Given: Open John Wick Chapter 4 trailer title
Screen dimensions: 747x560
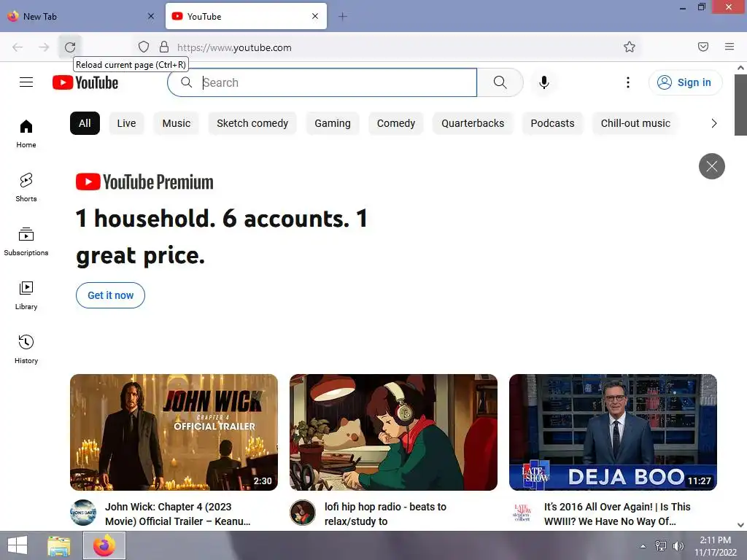Looking at the screenshot, I should [178, 514].
